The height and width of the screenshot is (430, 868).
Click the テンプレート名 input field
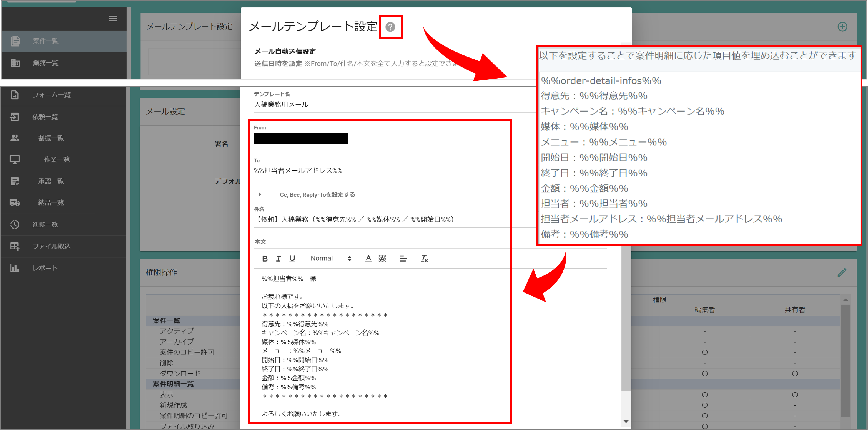coord(394,104)
